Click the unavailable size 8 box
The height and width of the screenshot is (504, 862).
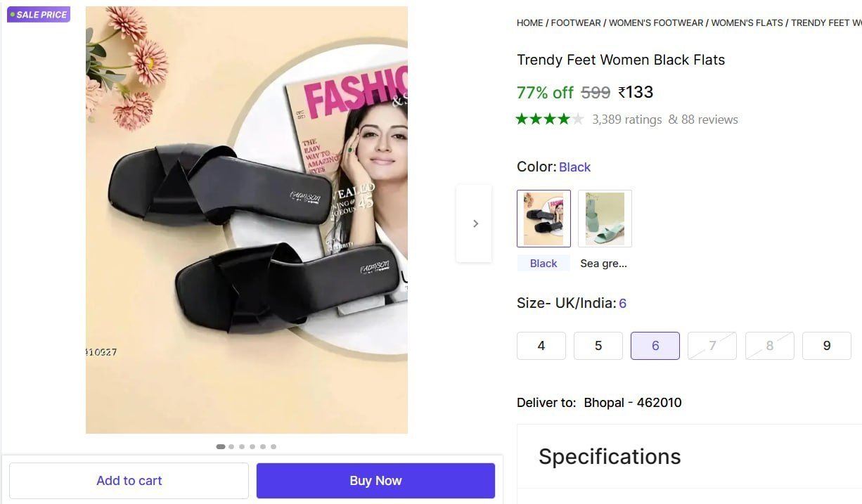(x=770, y=346)
